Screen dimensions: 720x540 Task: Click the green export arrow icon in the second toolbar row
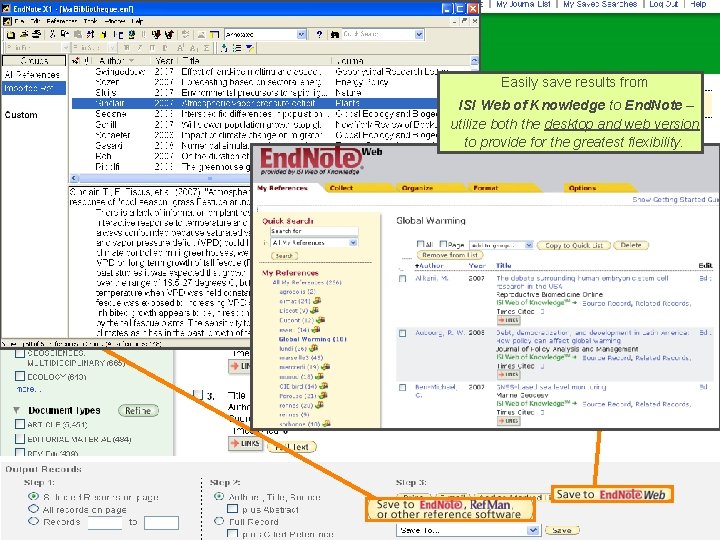[x=224, y=48]
